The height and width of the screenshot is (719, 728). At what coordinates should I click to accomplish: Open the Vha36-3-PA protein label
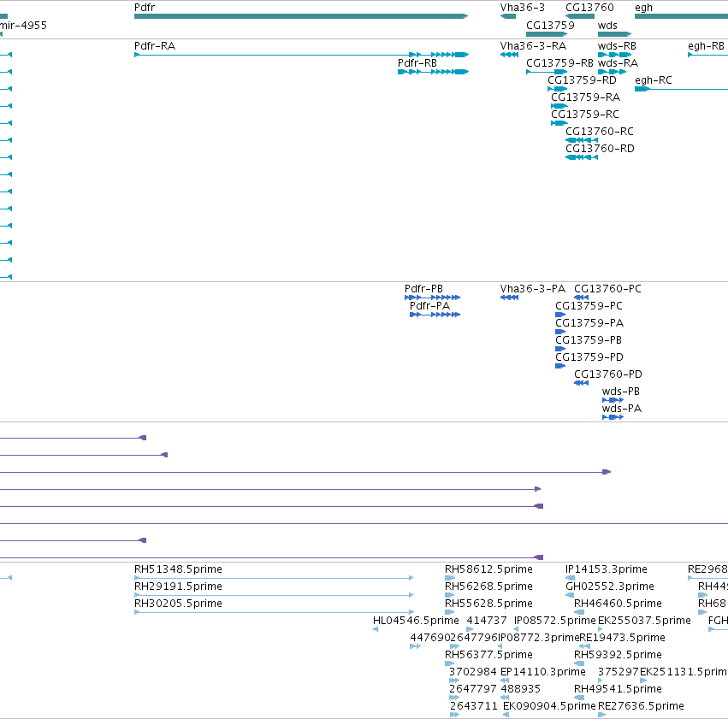click(533, 289)
